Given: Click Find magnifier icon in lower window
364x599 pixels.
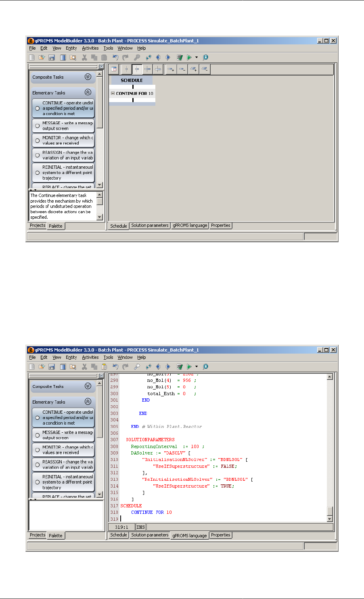Looking at the screenshot, I should pos(137,367).
